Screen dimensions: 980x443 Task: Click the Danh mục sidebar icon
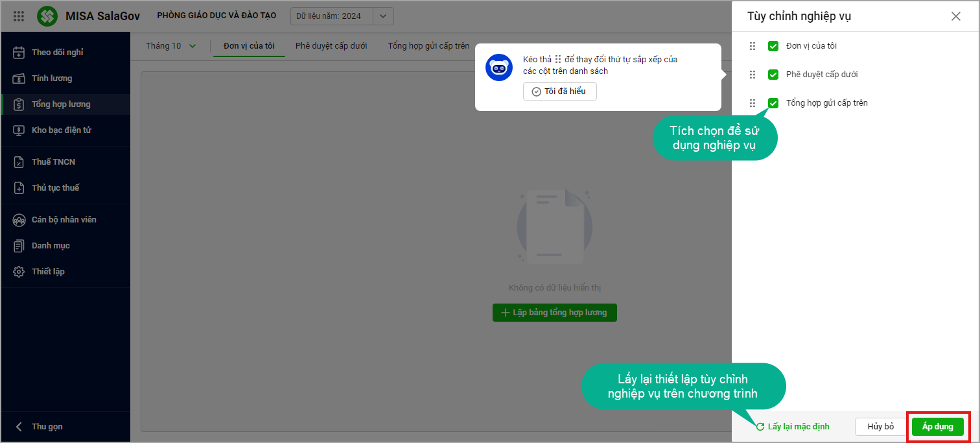(19, 246)
